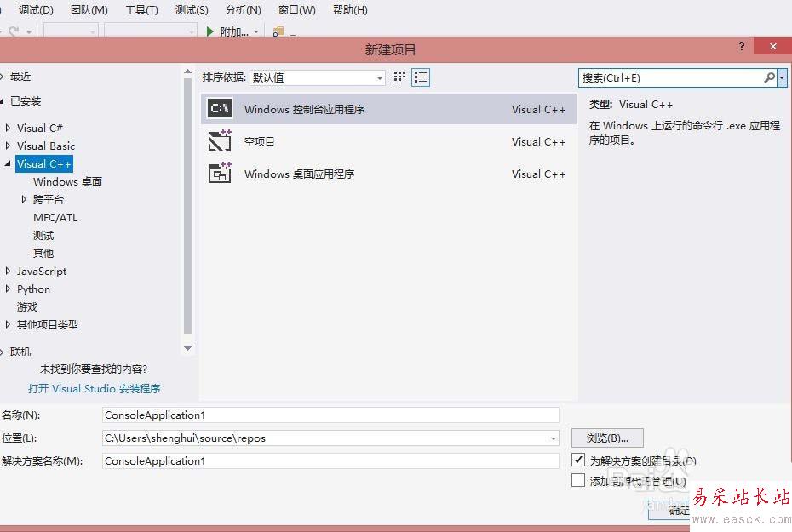Click the left tree vertical scrollbar thumb
This screenshot has height=532, width=792.
188,205
